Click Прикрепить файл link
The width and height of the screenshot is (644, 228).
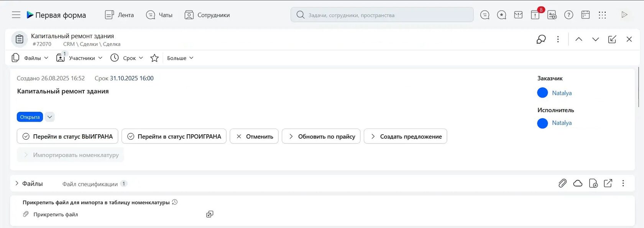click(x=56, y=215)
